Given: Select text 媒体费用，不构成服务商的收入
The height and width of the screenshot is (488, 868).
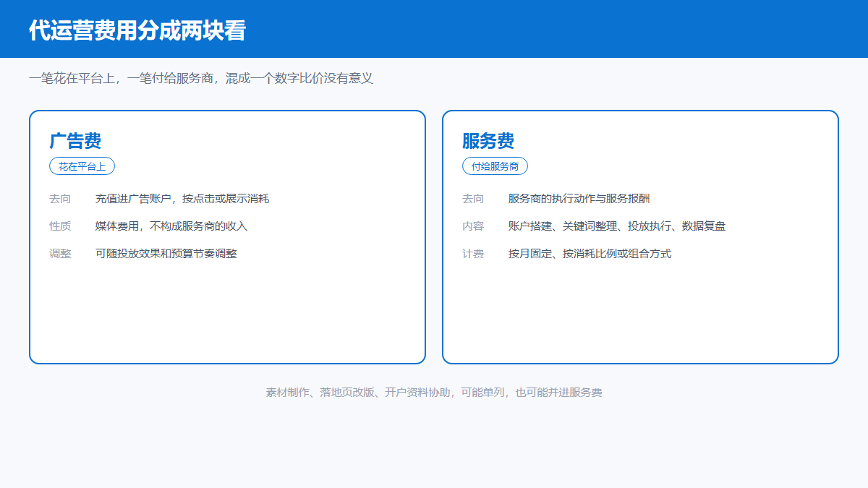Looking at the screenshot, I should [x=171, y=226].
